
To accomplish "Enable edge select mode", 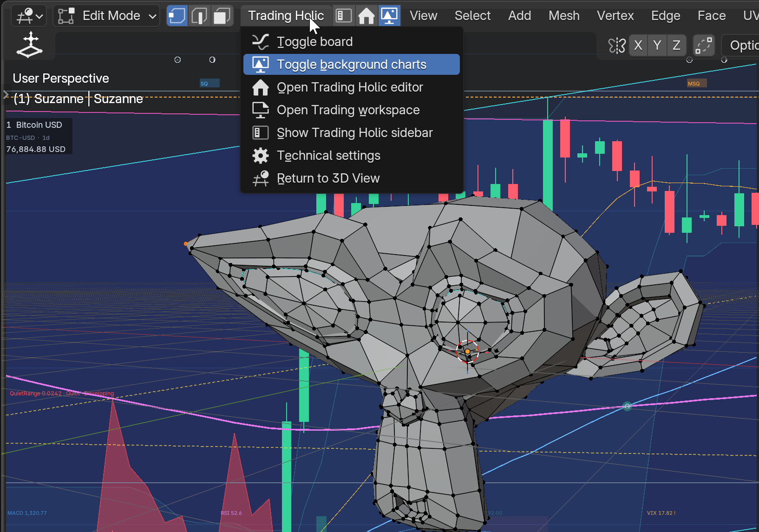I will coord(199,16).
